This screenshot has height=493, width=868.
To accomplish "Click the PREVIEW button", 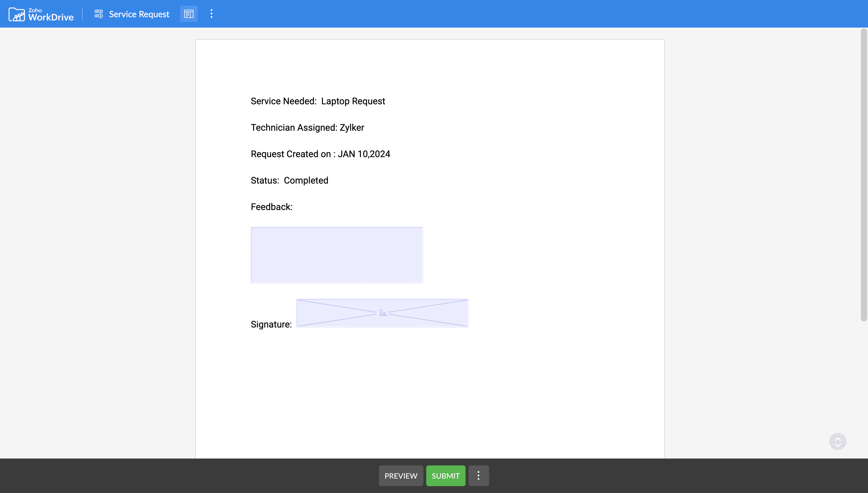I will [401, 476].
